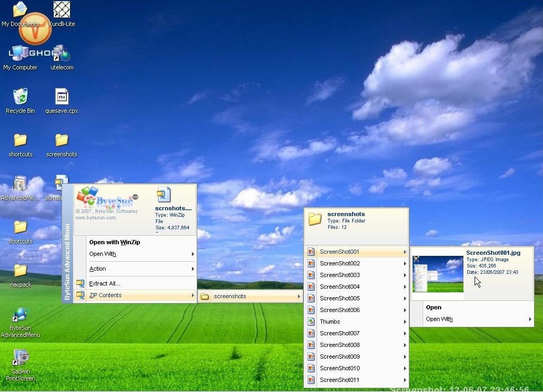Select ScreenShot005 in the file list
The image size is (543, 392).
(339, 298)
